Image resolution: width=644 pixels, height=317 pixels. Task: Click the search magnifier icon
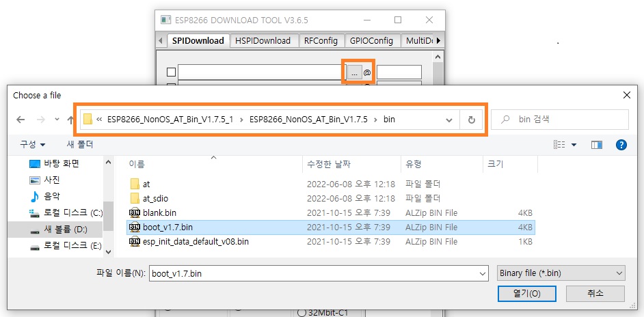click(x=506, y=120)
